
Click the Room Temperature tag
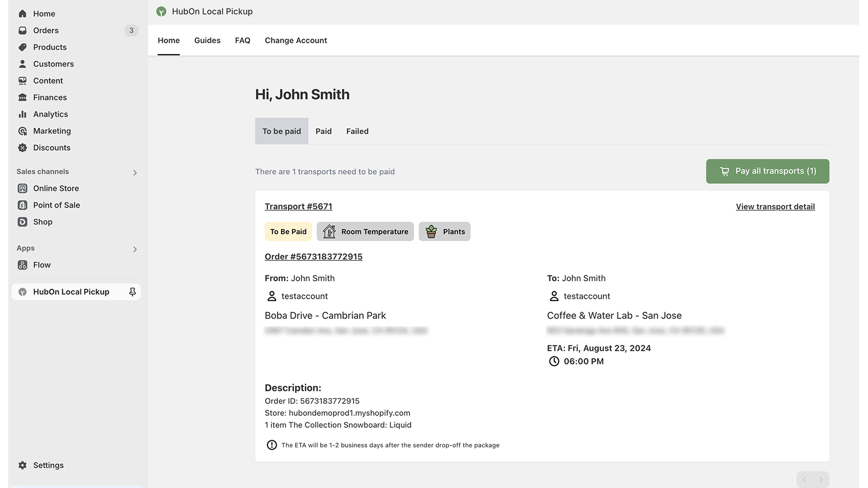tap(365, 232)
